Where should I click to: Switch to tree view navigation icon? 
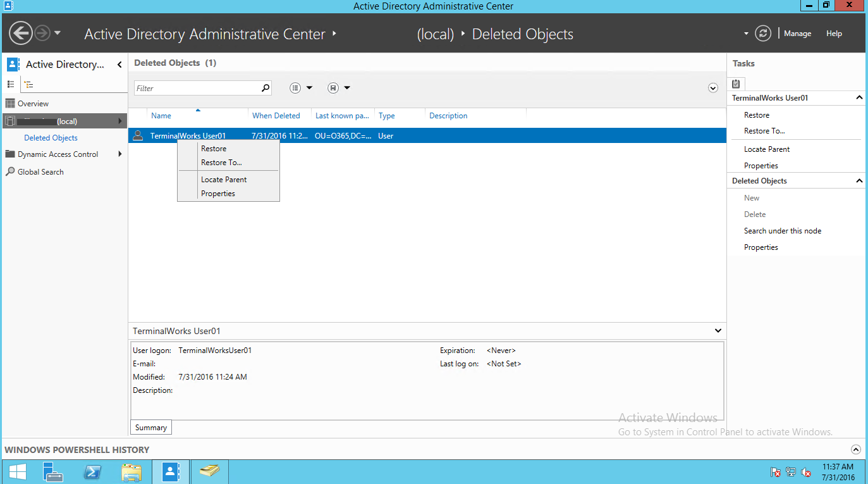[x=28, y=84]
